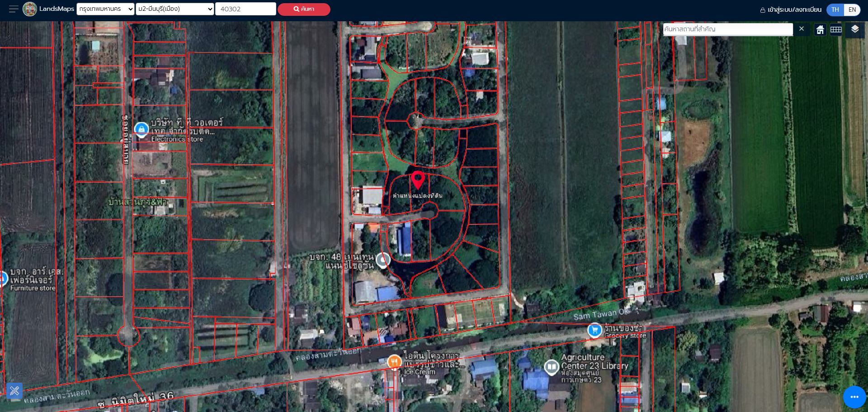Click the ice cream restaurant marker
868x412 pixels.
pos(394,362)
